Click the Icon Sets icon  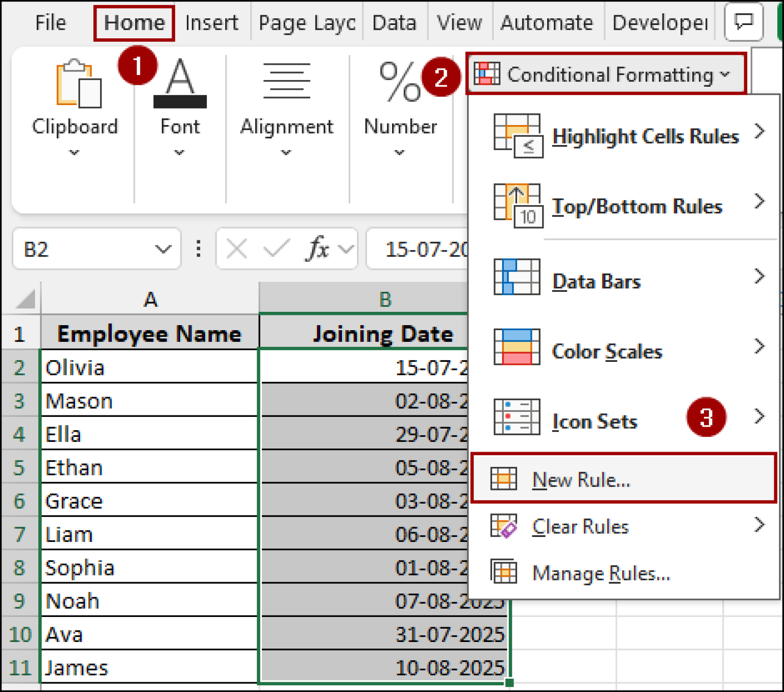click(516, 416)
